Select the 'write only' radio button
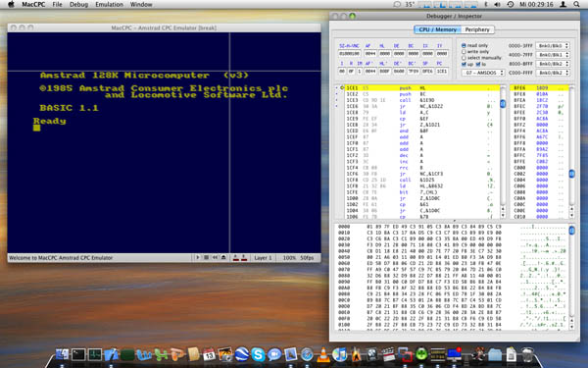The width and height of the screenshot is (588, 368). (x=464, y=51)
